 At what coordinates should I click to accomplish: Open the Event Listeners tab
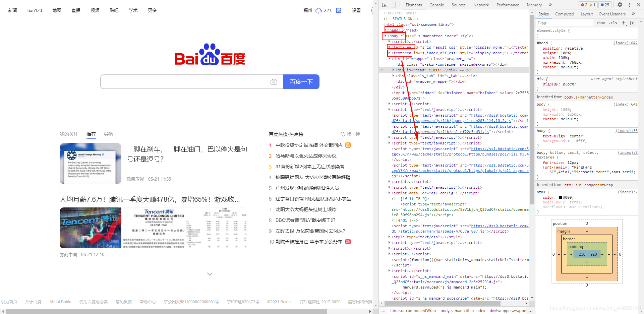click(612, 14)
